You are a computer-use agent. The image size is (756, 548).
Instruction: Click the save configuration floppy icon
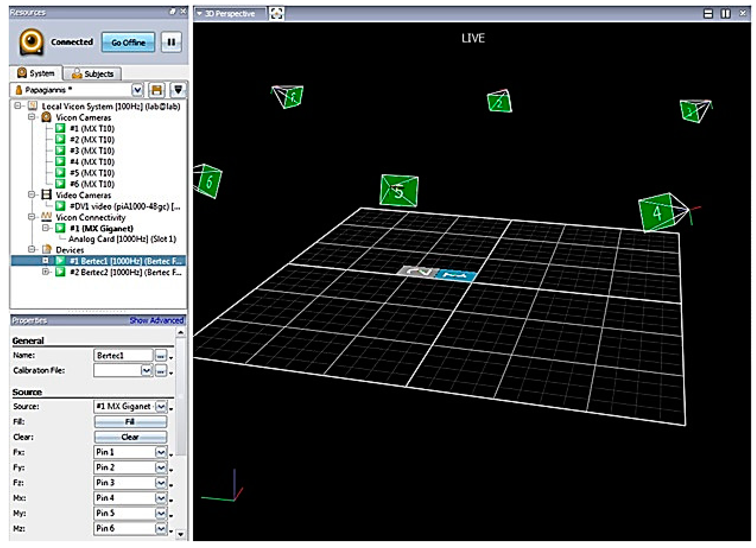click(157, 90)
